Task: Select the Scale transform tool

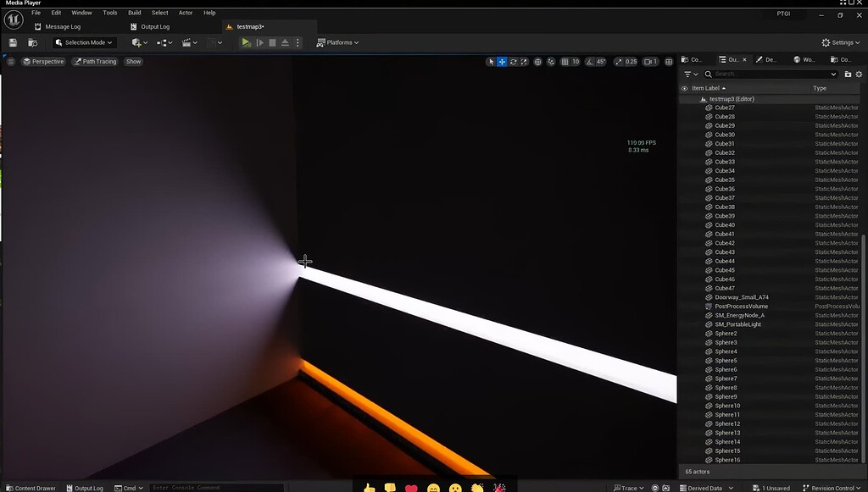Action: (523, 61)
